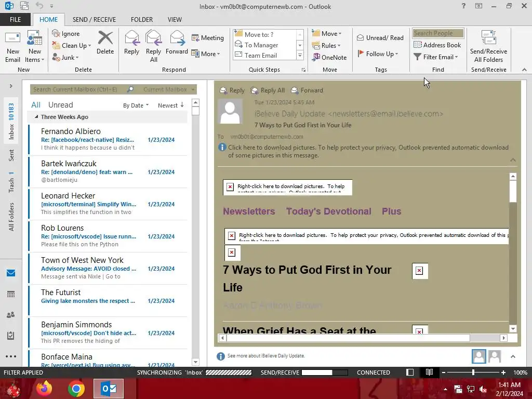532x399 pixels.
Task: Select the HOME tab
Action: [x=48, y=20]
